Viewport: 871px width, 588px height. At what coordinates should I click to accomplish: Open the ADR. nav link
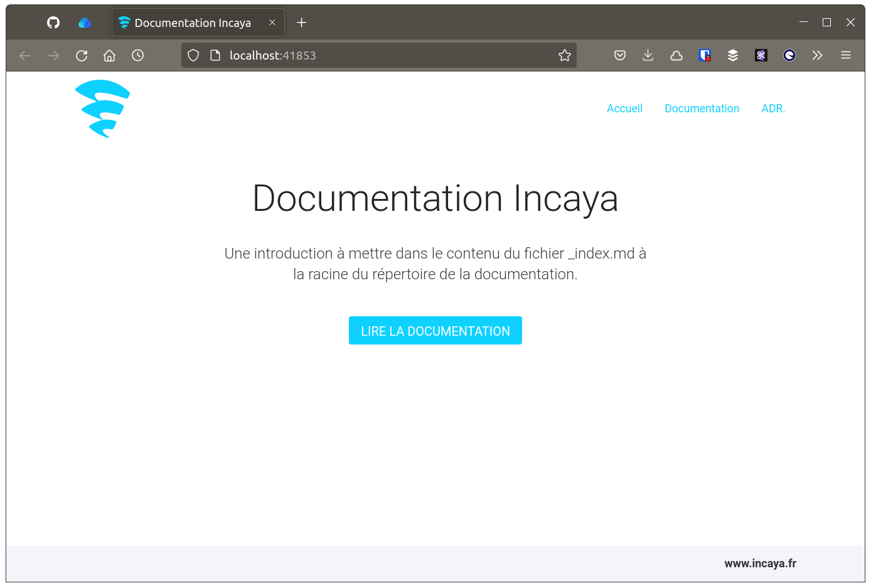(x=773, y=109)
